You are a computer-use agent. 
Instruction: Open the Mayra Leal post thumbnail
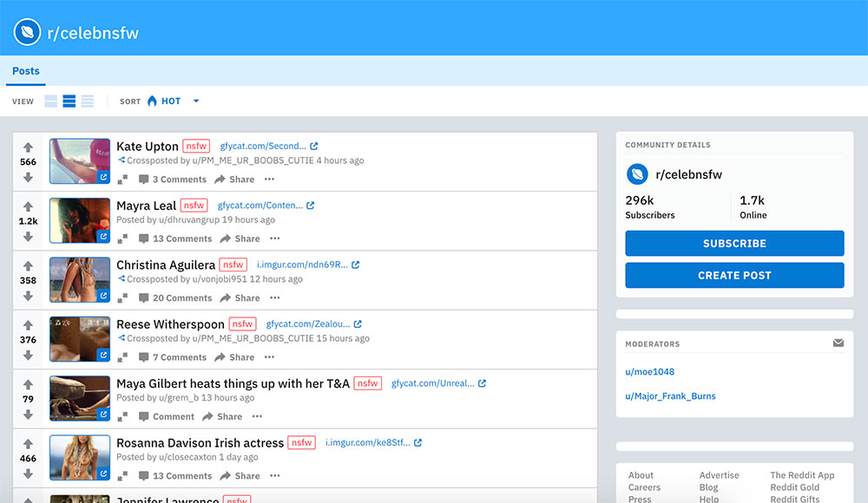pos(80,220)
